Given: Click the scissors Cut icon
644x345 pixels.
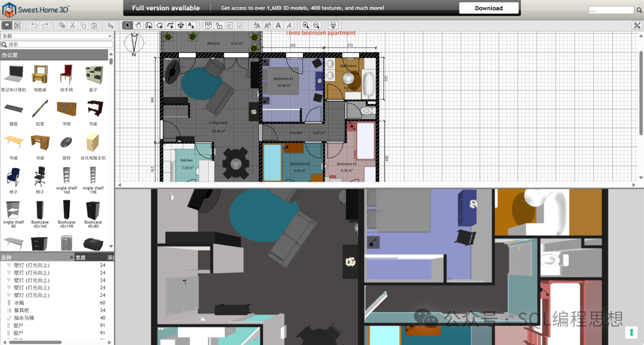Looking at the screenshot, I should [72, 25].
